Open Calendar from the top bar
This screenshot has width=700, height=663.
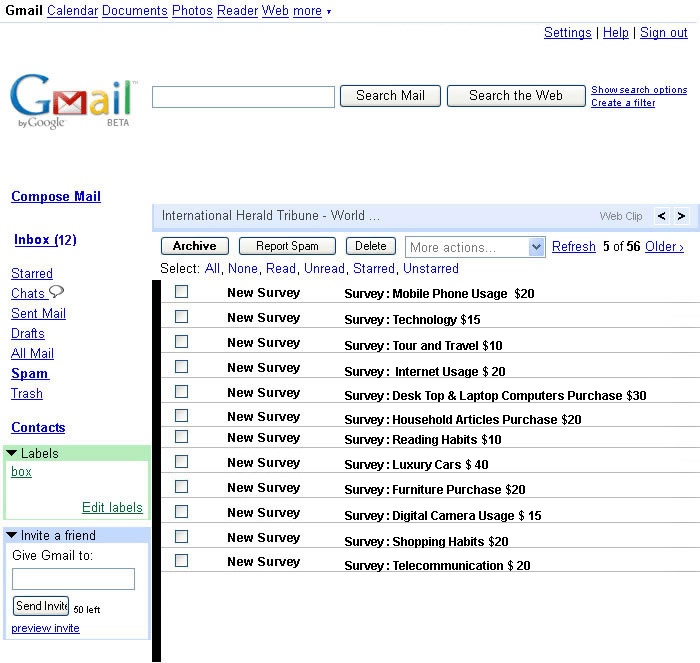pyautogui.click(x=72, y=10)
